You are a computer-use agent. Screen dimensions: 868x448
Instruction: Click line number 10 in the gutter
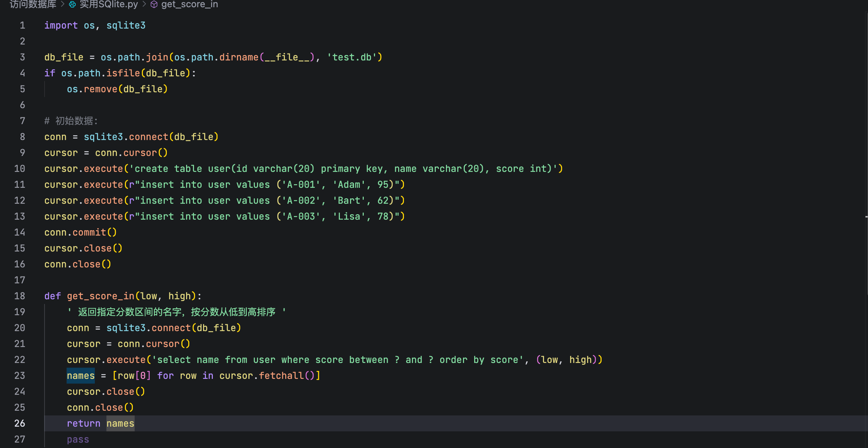20,169
